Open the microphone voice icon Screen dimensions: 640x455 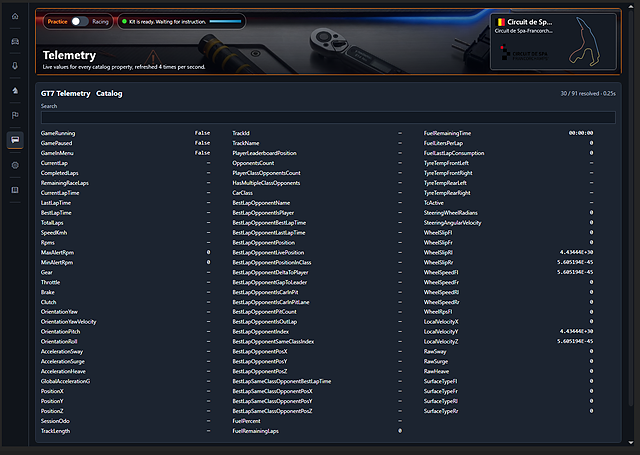tap(15, 66)
